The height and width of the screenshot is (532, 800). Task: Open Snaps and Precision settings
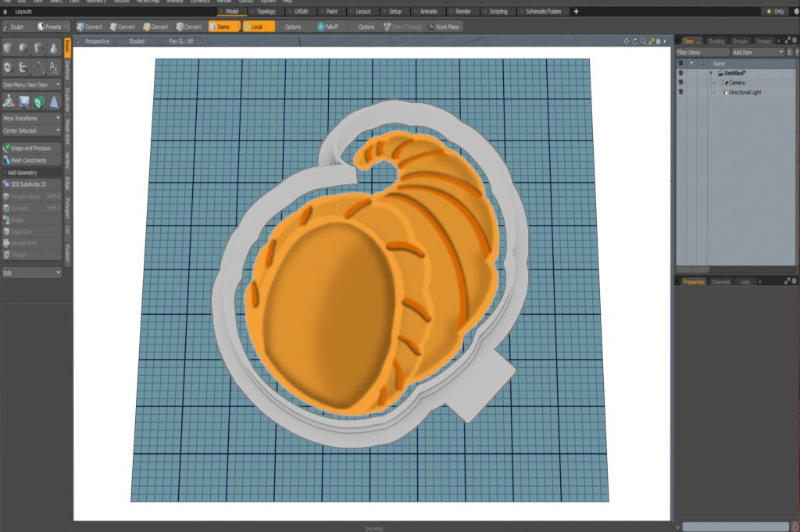31,148
